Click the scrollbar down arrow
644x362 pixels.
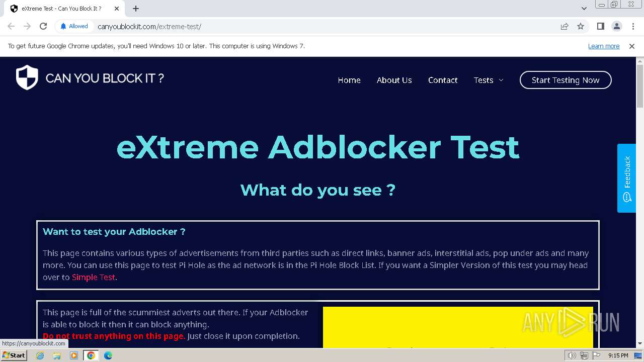pyautogui.click(x=640, y=344)
